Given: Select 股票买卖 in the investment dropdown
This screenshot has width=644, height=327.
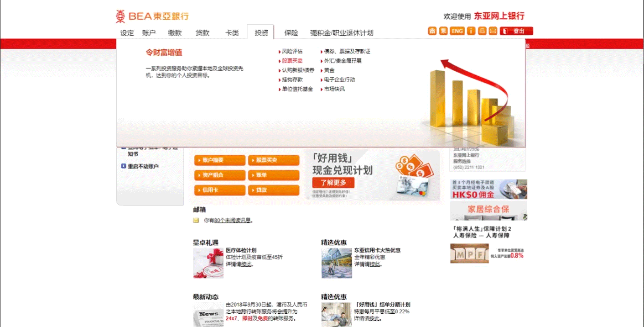Looking at the screenshot, I should click(292, 61).
